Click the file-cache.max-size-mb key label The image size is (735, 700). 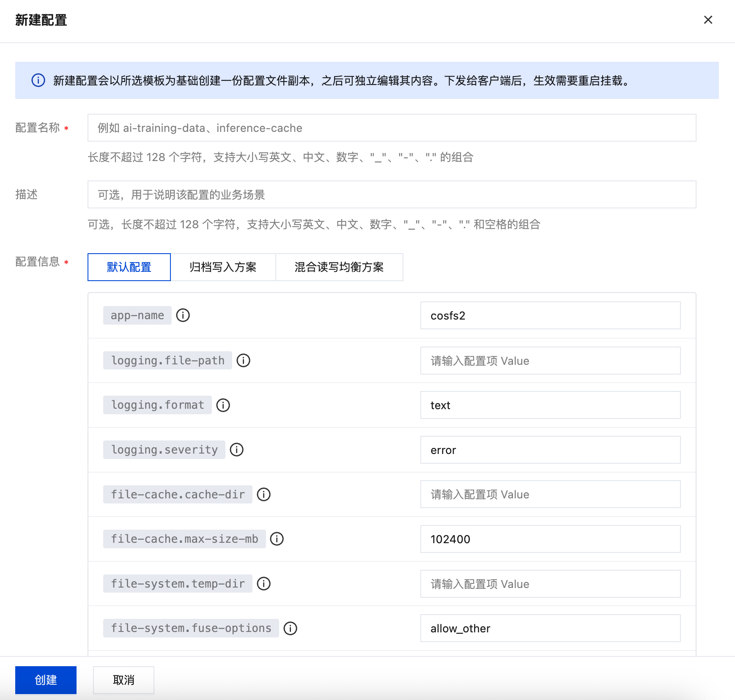(x=184, y=539)
